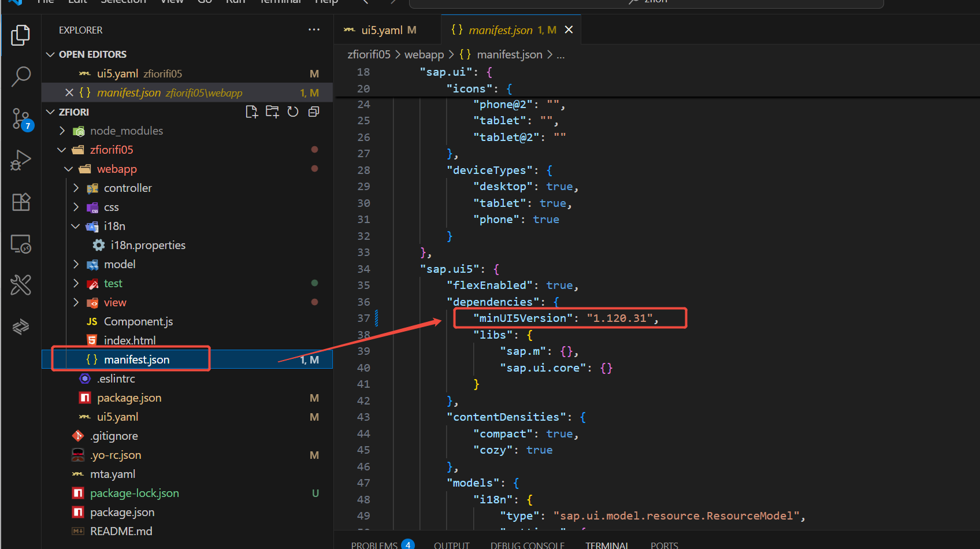The height and width of the screenshot is (549, 980).
Task: Click the "sap.ui5" key on line 34
Action: pos(450,269)
